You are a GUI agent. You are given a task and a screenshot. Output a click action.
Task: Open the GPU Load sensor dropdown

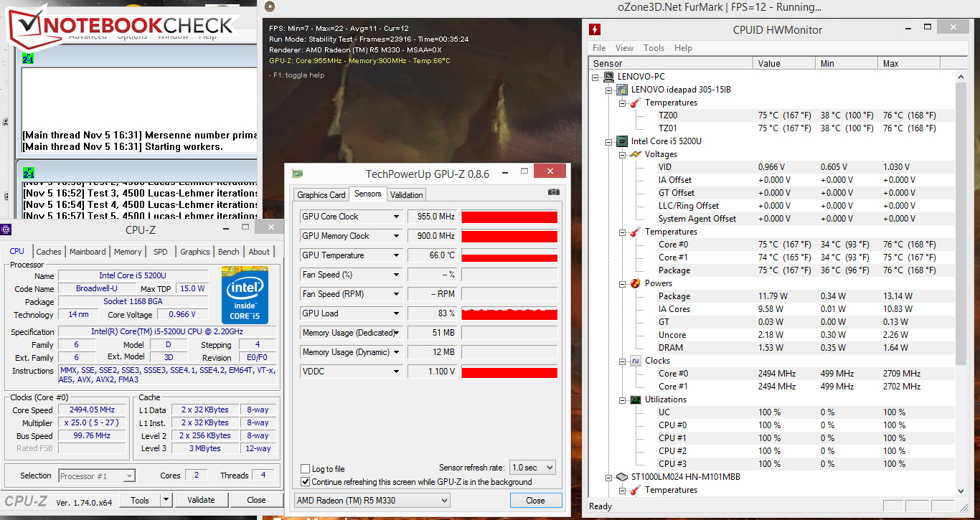(x=395, y=313)
